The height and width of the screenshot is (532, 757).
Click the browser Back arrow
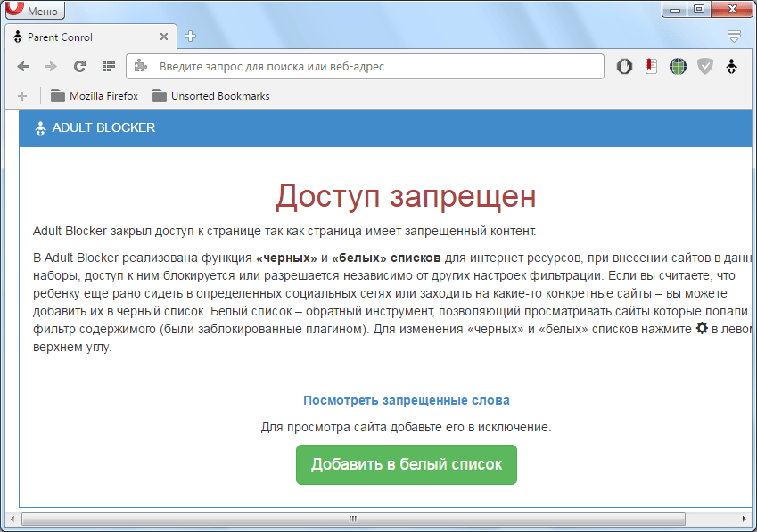tap(24, 67)
